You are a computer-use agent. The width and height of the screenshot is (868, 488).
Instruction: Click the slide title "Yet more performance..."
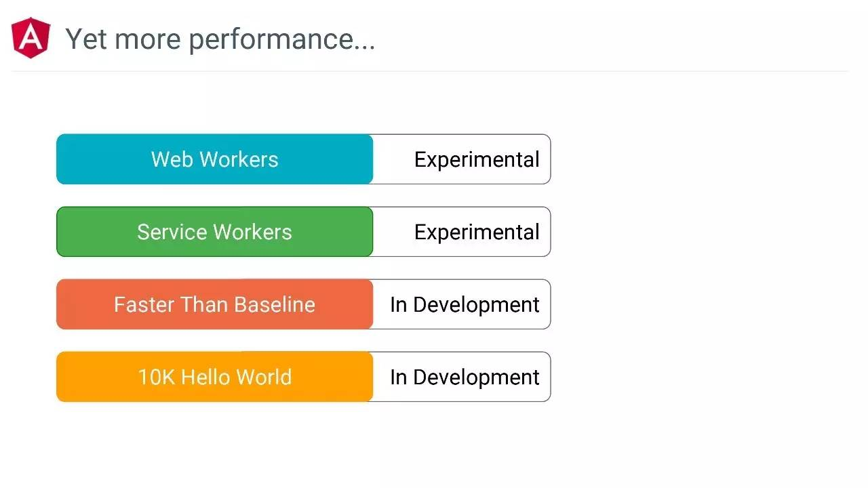tap(220, 39)
